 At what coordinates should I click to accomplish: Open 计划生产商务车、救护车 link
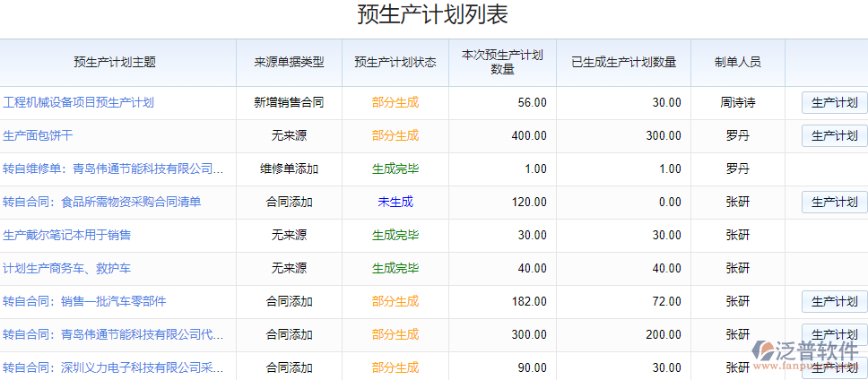coord(67,268)
